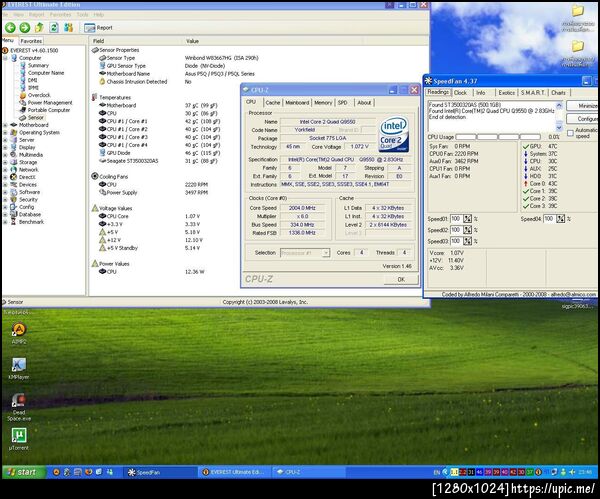
Task: Open the Dead Space.exe desktop icon
Action: tap(19, 400)
